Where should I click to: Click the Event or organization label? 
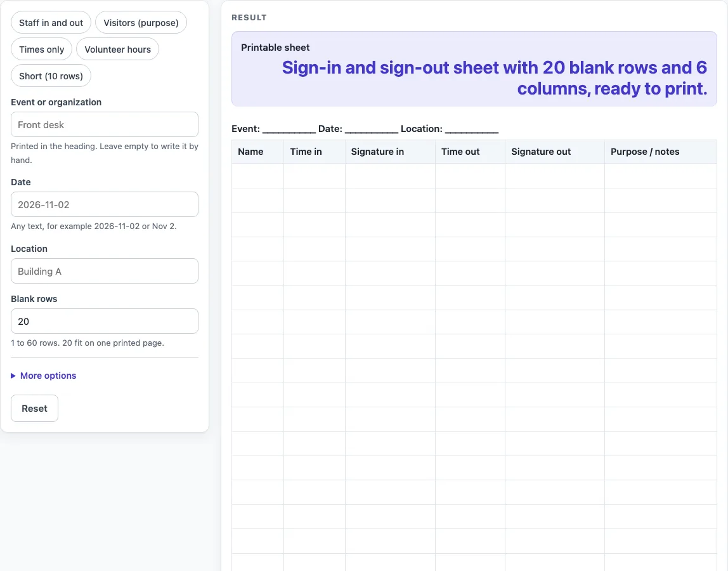tap(56, 102)
